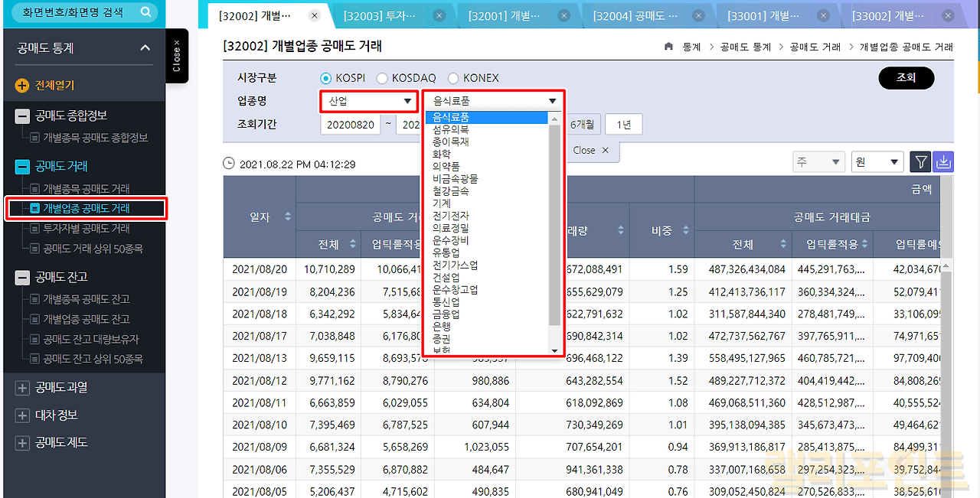Image resolution: width=980 pixels, height=498 pixels.
Task: Collapse 공매도 종합정보 minus icon
Action: (x=22, y=116)
